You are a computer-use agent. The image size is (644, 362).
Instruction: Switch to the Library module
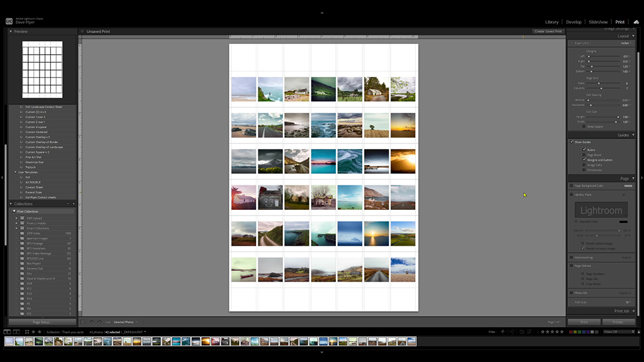pyautogui.click(x=552, y=22)
